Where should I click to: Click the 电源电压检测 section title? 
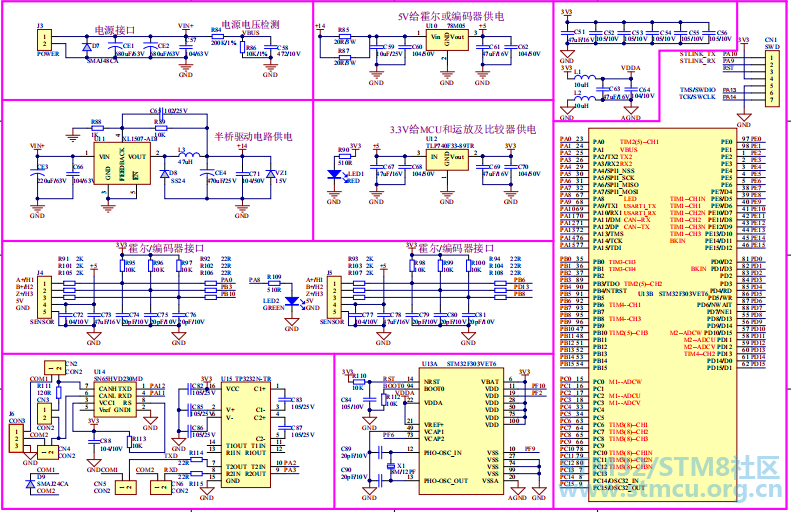(251, 24)
